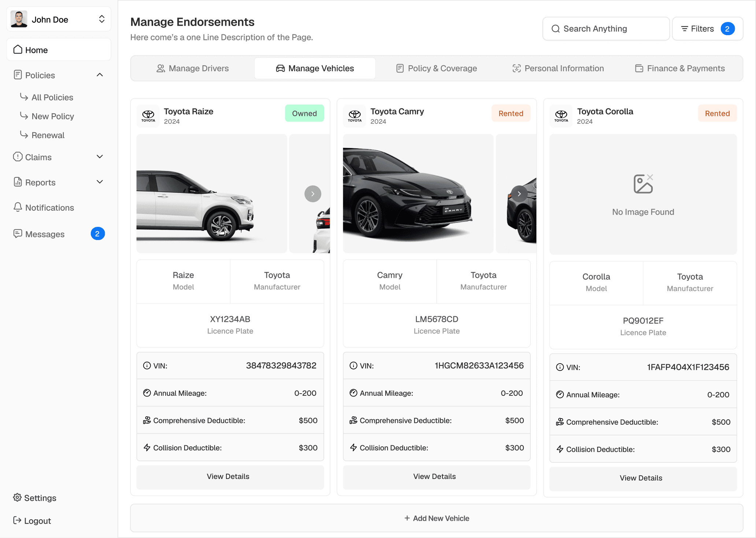Image resolution: width=756 pixels, height=538 pixels.
Task: Click Add New Vehicle button
Action: coord(437,518)
